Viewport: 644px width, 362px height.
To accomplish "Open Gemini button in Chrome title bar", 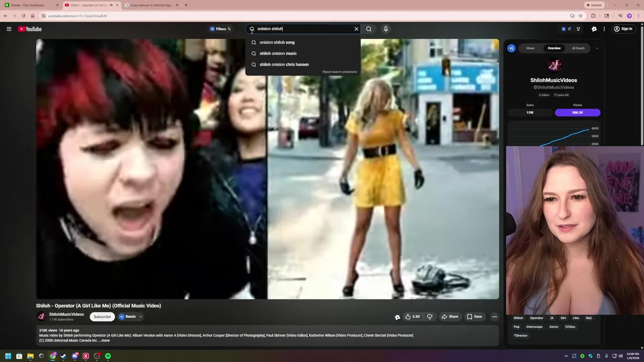I will pos(594,5).
